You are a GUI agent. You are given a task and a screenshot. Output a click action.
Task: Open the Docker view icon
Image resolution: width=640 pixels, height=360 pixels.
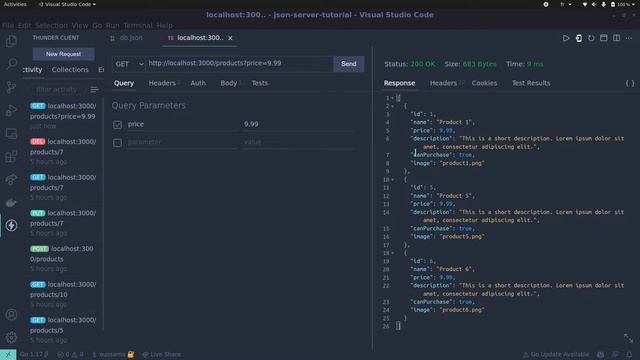coord(11,202)
